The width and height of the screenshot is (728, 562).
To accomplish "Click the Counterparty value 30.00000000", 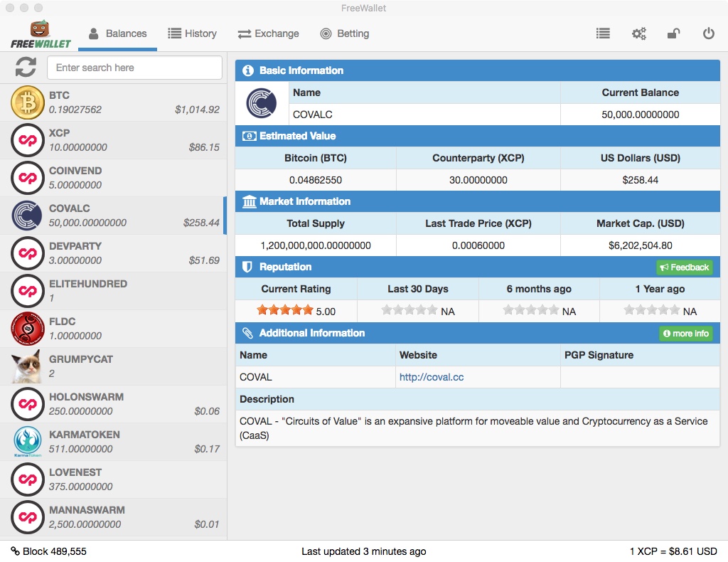I will (x=478, y=180).
